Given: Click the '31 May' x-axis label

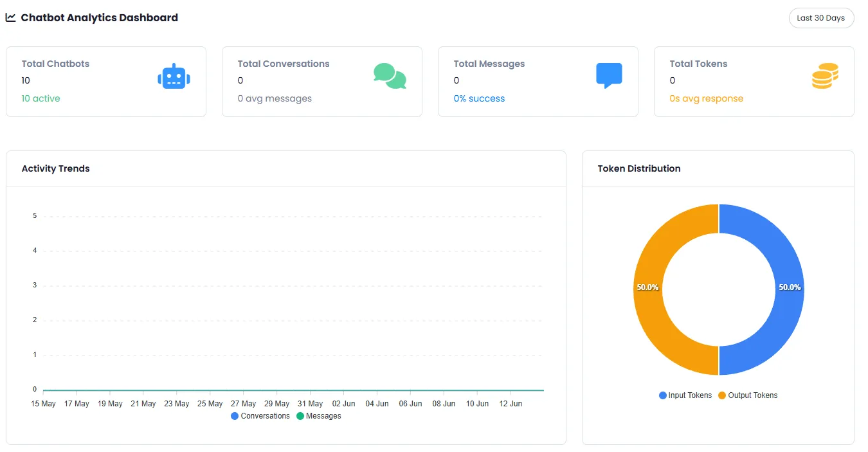Looking at the screenshot, I should (x=311, y=404).
